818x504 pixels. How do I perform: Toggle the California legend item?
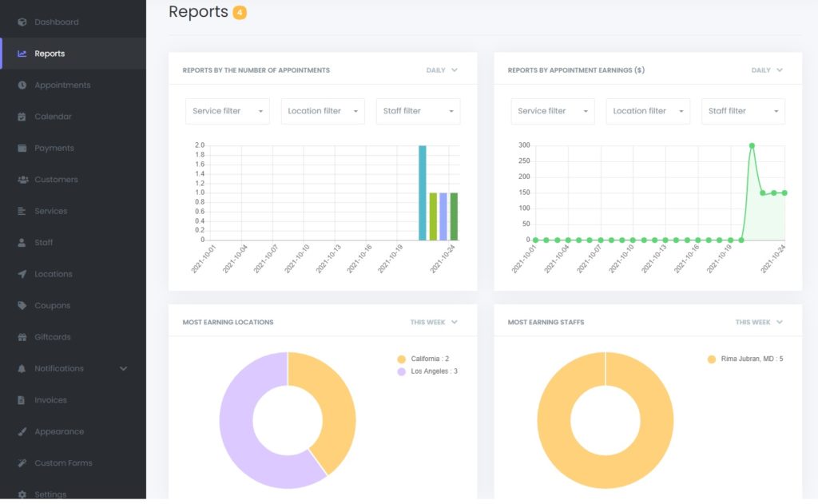(x=423, y=359)
